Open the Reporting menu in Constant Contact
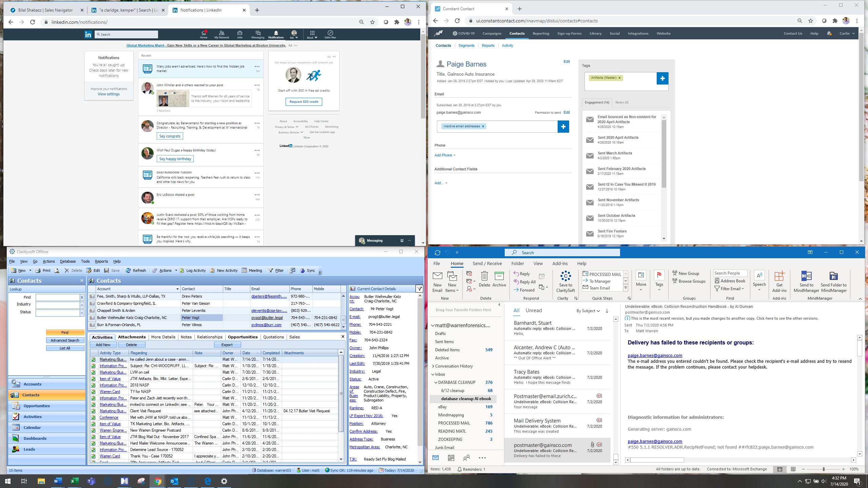Viewport: 868px width, 488px height. [541, 33]
